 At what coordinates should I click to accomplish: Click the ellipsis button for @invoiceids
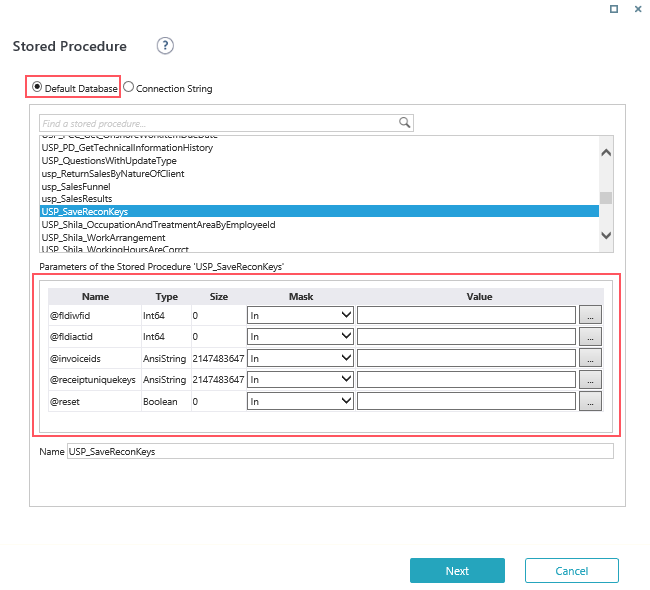click(x=590, y=358)
